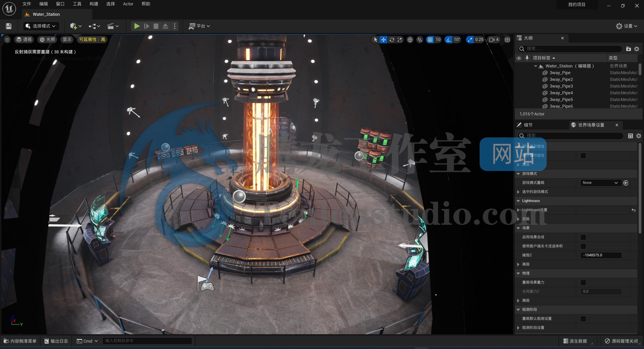The height and width of the screenshot is (349, 644).
Task: Open the Cinematics clapperboard menu
Action: [113, 26]
